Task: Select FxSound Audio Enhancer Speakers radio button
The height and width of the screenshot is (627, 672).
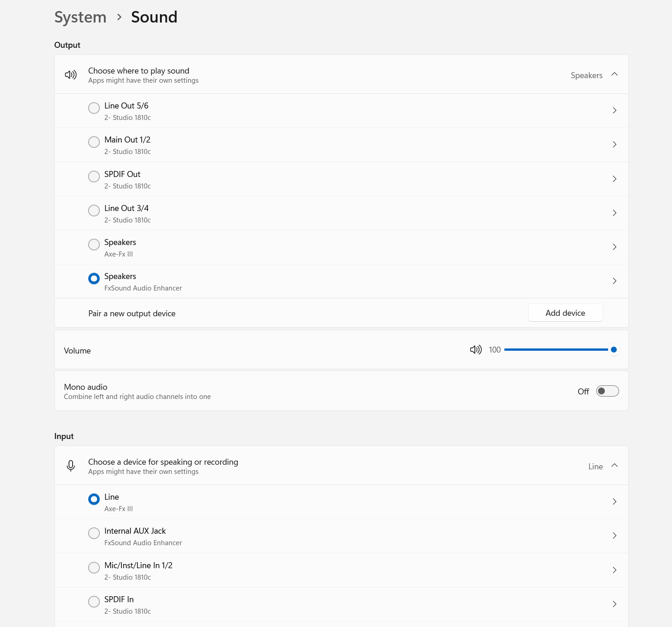Action: pos(94,279)
